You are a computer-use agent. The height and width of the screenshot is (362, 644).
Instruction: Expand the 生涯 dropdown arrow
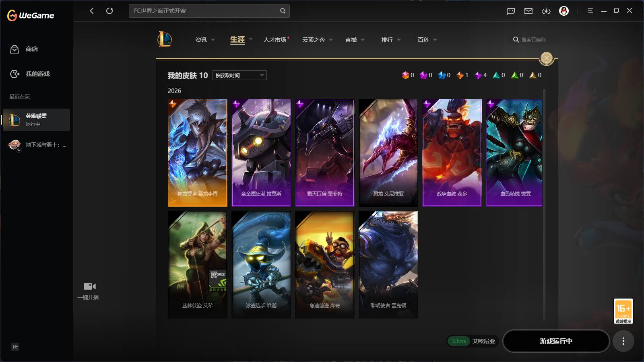(x=251, y=39)
